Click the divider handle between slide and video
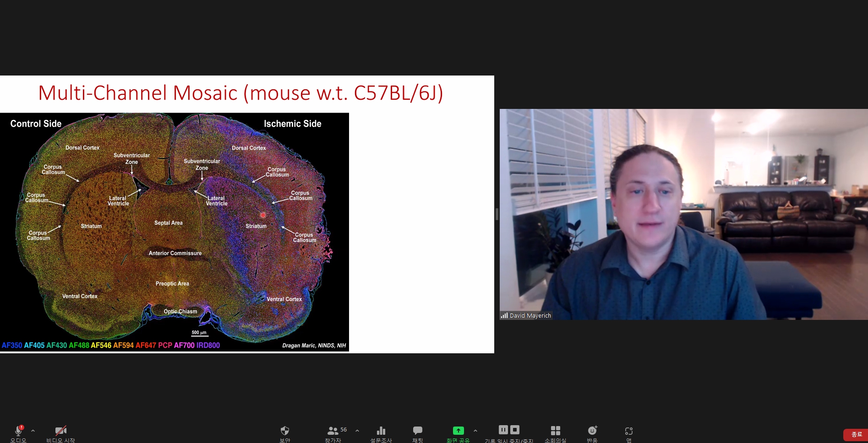This screenshot has height=443, width=868. 497,214
